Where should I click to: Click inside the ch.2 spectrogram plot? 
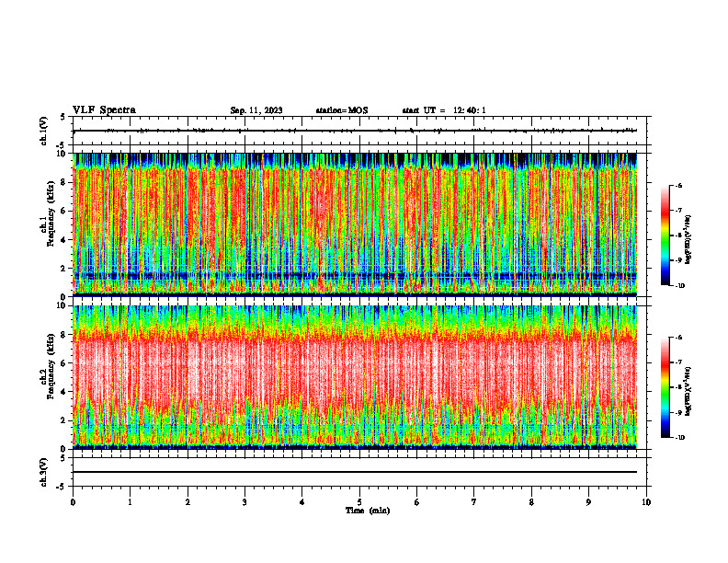(x=355, y=377)
